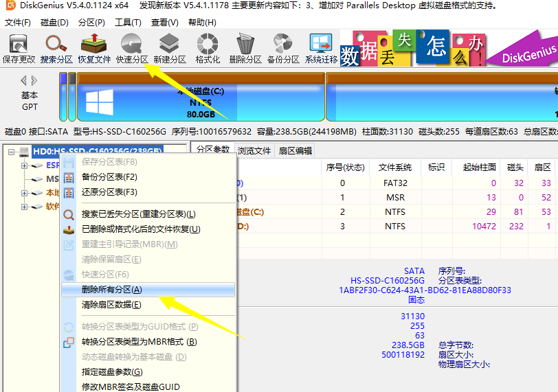
Task: Switch to the 分区参数 tab
Action: point(212,149)
